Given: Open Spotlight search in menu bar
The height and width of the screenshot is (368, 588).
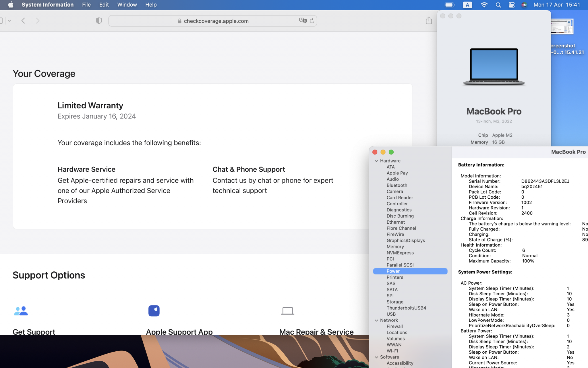Looking at the screenshot, I should coord(498,5).
